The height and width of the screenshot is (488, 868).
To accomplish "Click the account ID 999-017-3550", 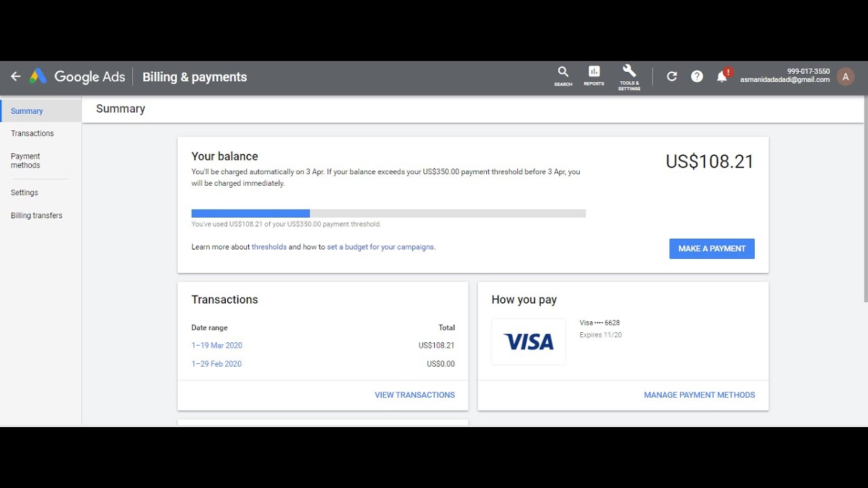I will 808,71.
